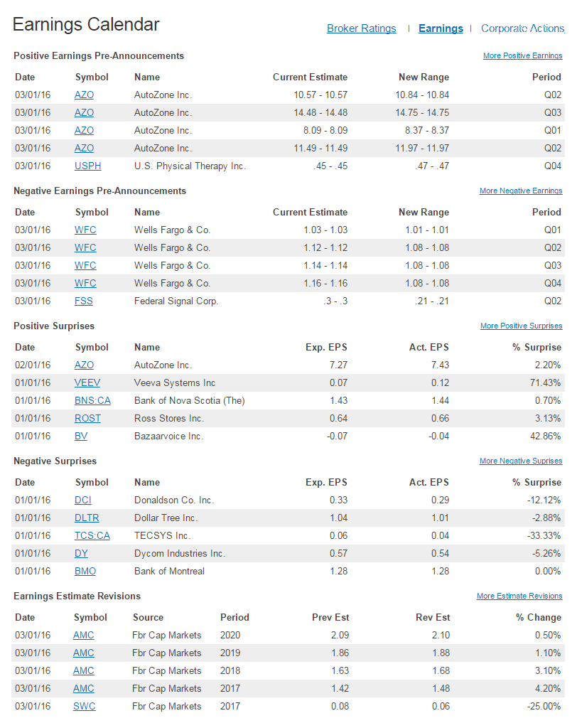Open the Broker Ratings tab
The height and width of the screenshot is (728, 577).
tap(361, 28)
